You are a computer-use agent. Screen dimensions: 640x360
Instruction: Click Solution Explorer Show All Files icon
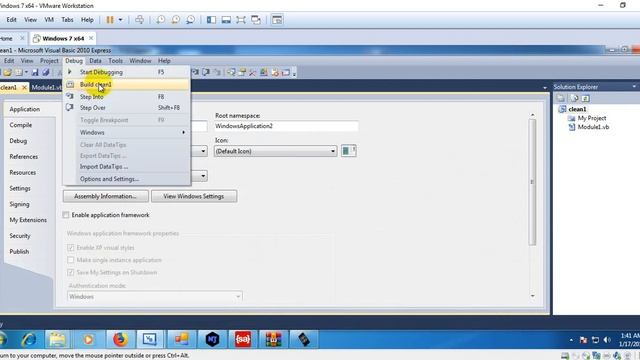pos(574,98)
